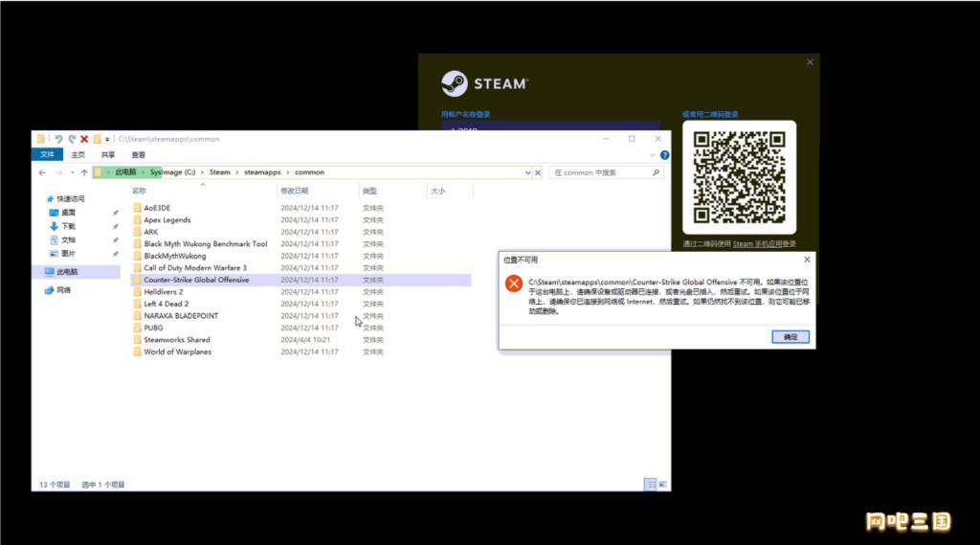
Task: Select 快速访问 in the navigation pane
Action: pos(66,199)
